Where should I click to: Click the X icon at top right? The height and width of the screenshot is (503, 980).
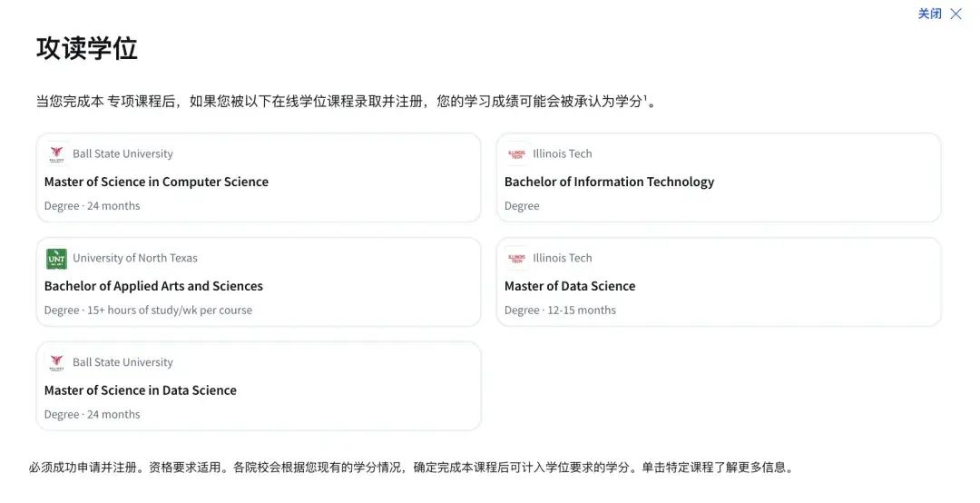tap(955, 14)
